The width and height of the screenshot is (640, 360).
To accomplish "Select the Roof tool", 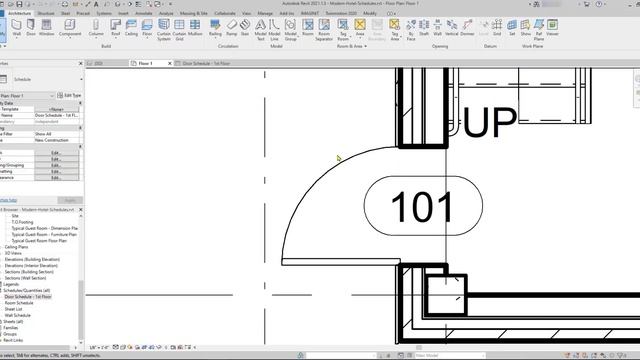I will (116, 27).
